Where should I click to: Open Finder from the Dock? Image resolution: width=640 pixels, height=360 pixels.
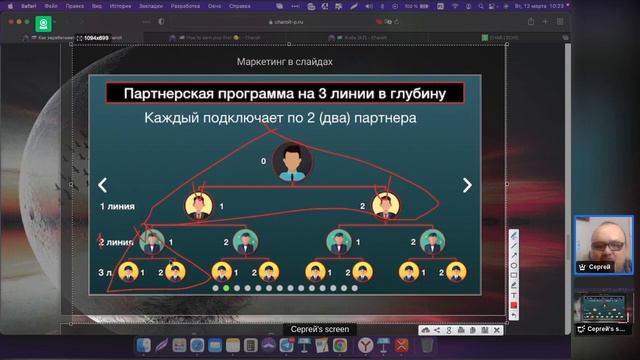pyautogui.click(x=143, y=345)
